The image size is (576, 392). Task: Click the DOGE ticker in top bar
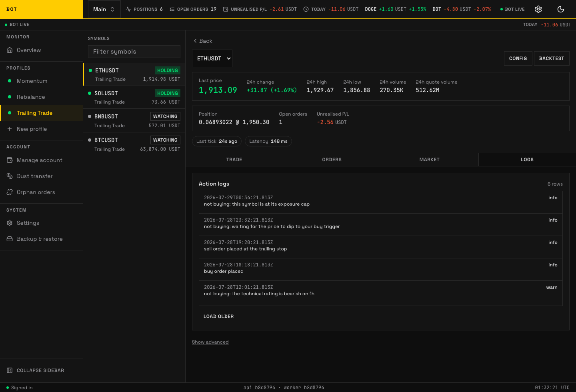point(396,9)
